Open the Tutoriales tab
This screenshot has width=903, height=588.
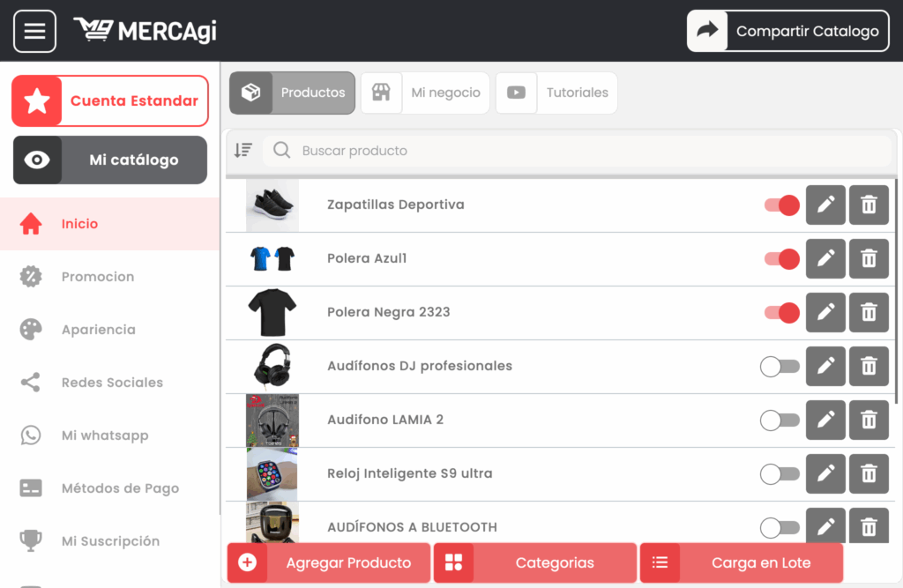(556, 93)
